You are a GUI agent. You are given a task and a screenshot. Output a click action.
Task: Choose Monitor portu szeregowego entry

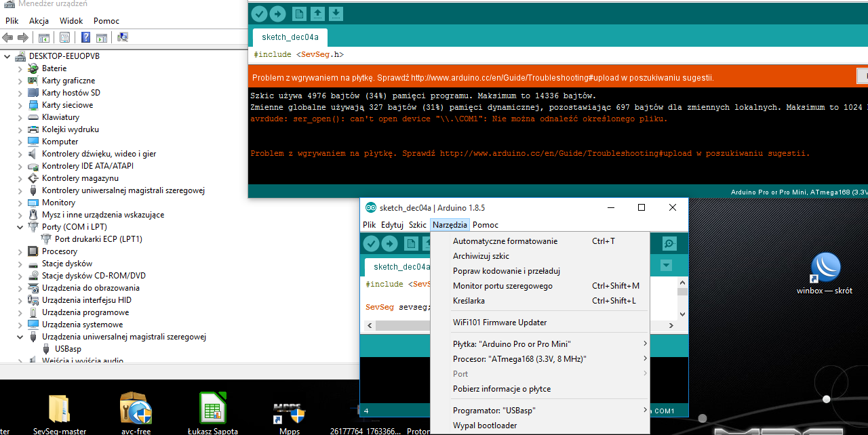click(540, 286)
